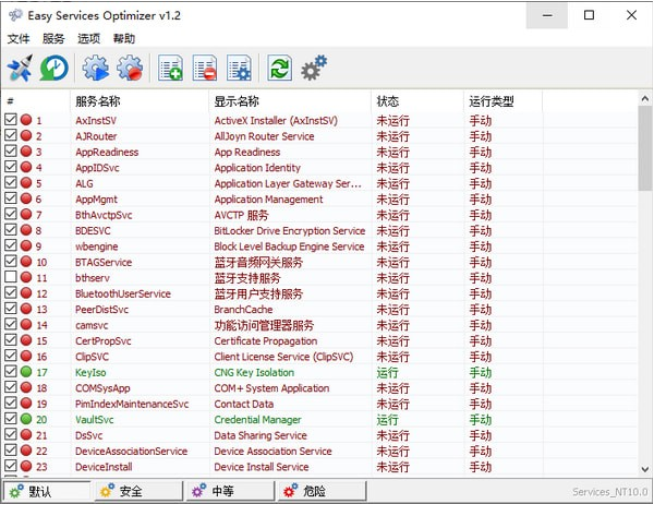
Task: Select the COMSysApp service name
Action: click(x=102, y=388)
